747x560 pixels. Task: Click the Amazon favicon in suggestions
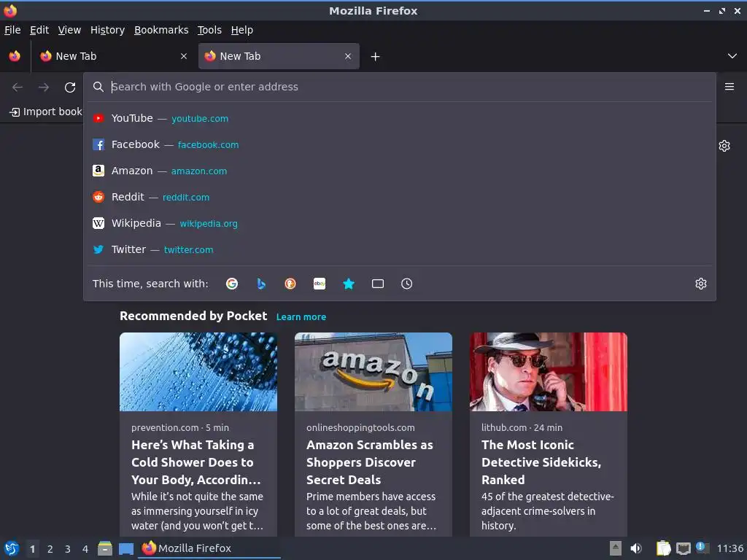click(98, 171)
